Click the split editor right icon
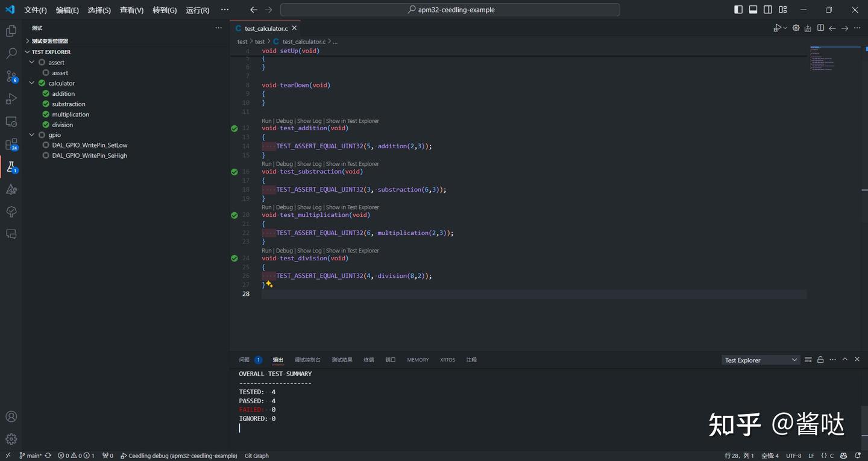Viewport: 868px width, 461px height. (x=820, y=28)
